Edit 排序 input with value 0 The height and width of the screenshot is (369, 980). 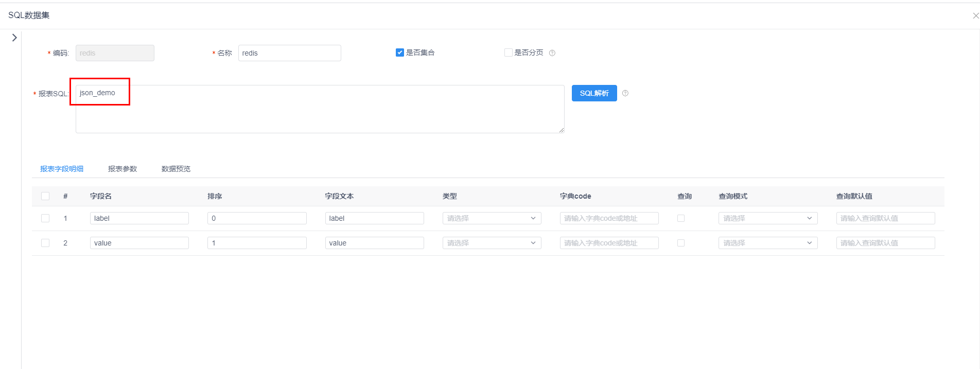[257, 218]
